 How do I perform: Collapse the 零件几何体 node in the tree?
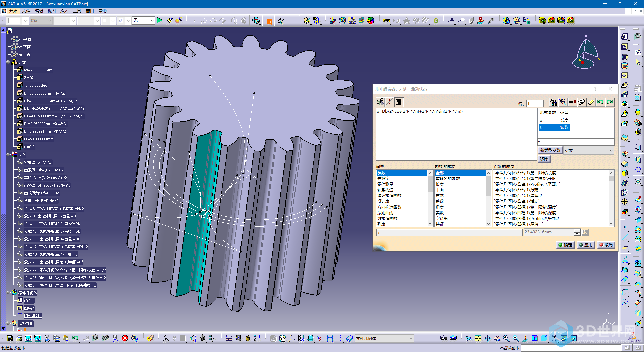pos(8,293)
